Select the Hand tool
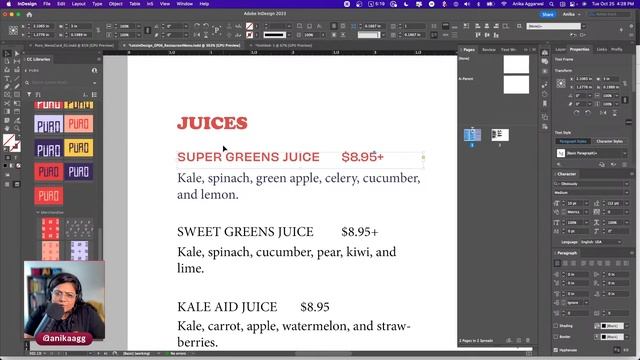This screenshot has width=640, height=360. point(7,129)
